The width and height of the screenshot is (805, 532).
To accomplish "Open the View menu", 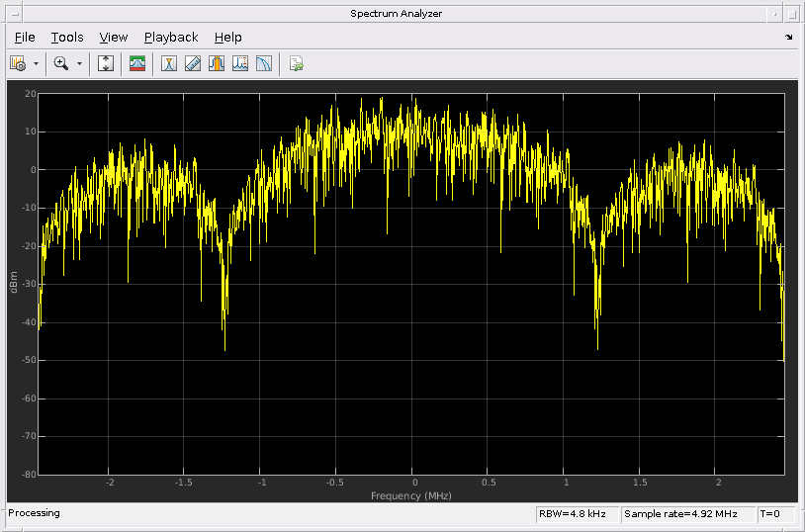I will [x=114, y=37].
